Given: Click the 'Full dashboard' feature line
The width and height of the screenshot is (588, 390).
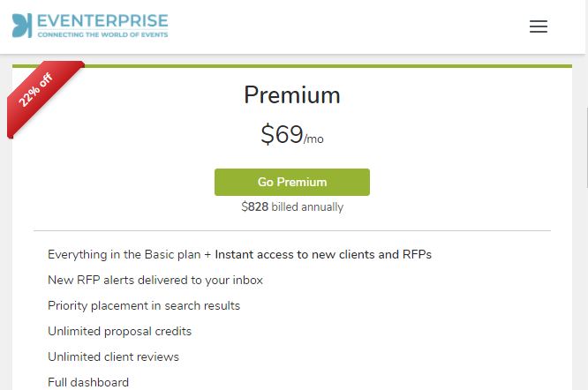Looking at the screenshot, I should (x=88, y=382).
